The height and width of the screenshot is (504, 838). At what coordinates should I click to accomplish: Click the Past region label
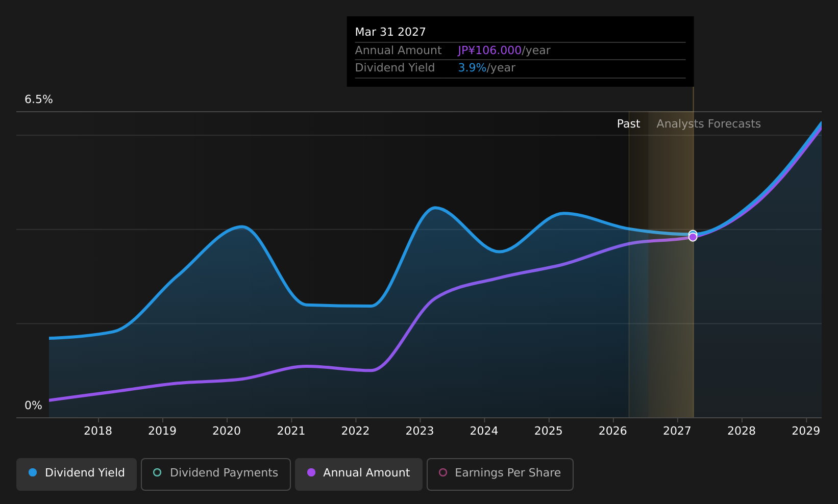tap(628, 124)
